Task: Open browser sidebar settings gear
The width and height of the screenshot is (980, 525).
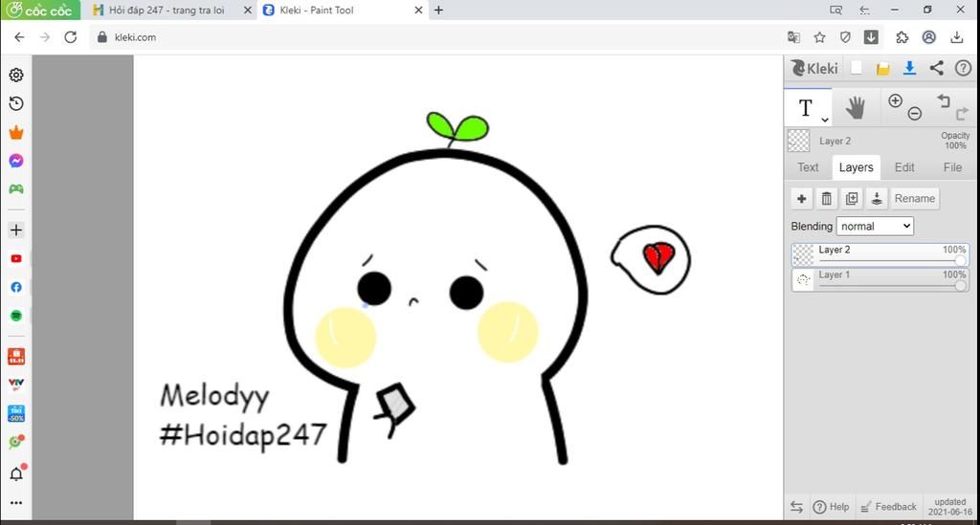Action: (x=16, y=75)
